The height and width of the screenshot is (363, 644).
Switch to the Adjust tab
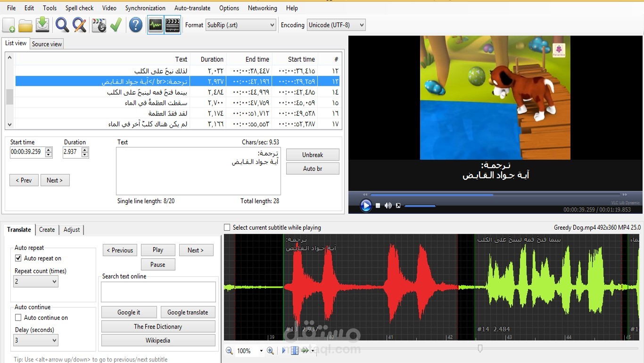click(72, 230)
